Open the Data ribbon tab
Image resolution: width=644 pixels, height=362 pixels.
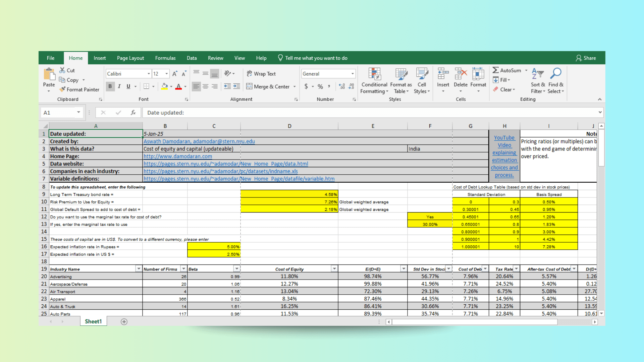click(x=192, y=58)
